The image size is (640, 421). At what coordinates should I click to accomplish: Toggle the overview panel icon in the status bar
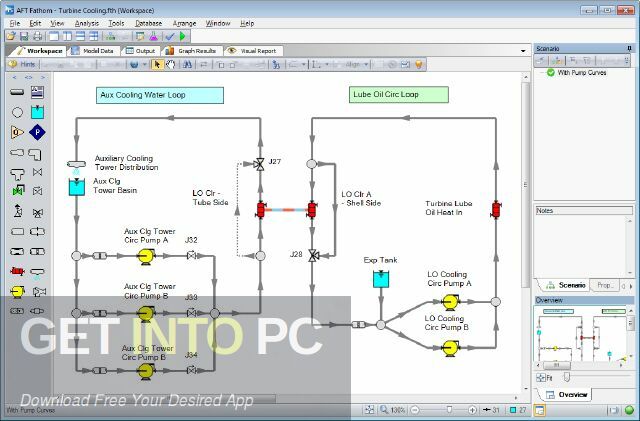[540, 410]
